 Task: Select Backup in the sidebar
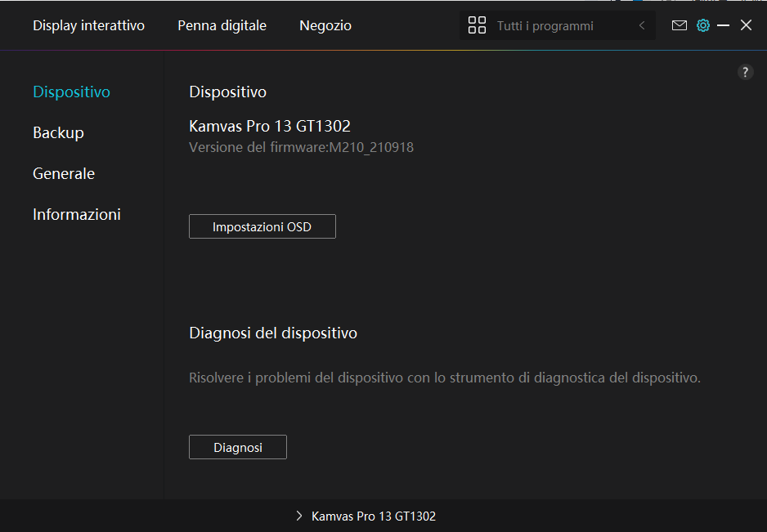pyautogui.click(x=58, y=132)
